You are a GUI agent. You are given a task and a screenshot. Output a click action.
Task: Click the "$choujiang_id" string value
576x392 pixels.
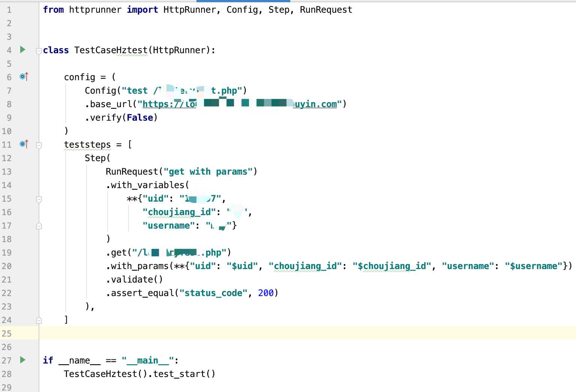pyautogui.click(x=392, y=266)
